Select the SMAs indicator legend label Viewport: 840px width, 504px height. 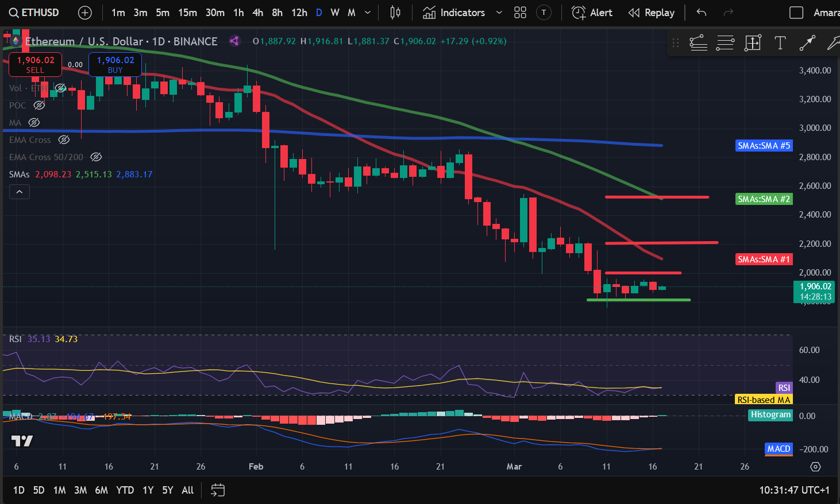[x=19, y=174]
